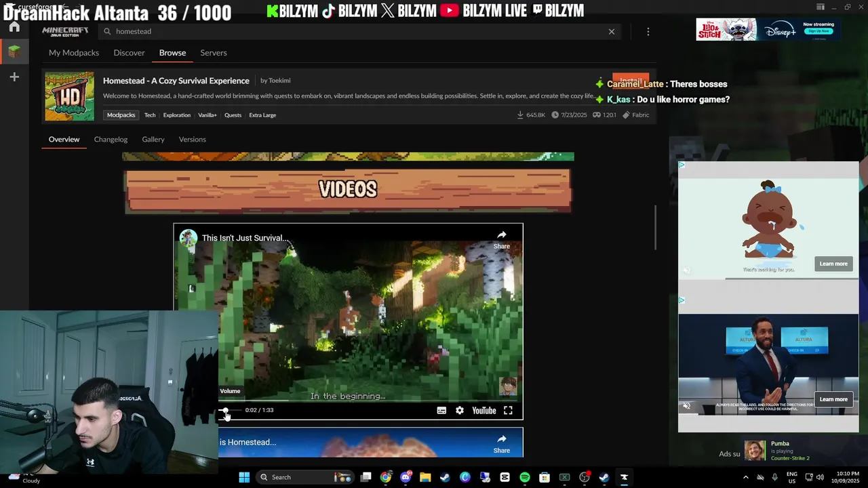Screen dimensions: 868x488
Task: Open the Overview tab
Action: (x=64, y=140)
